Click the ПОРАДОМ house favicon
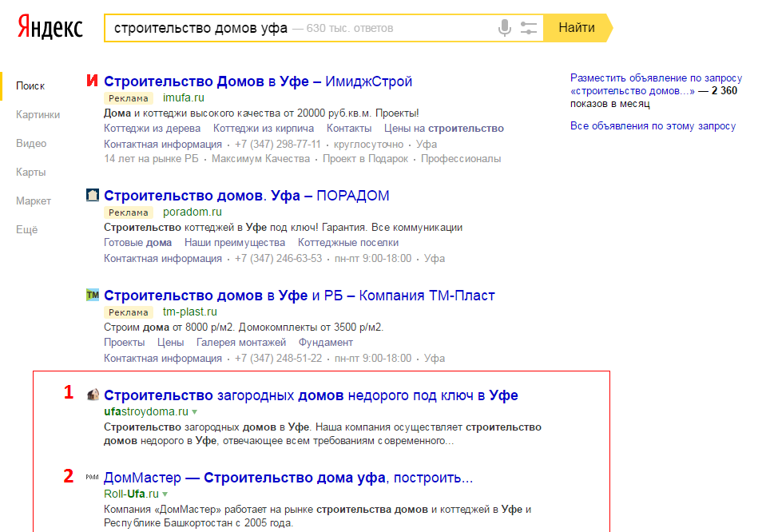Viewport: 770px width, 532px height. (x=93, y=195)
